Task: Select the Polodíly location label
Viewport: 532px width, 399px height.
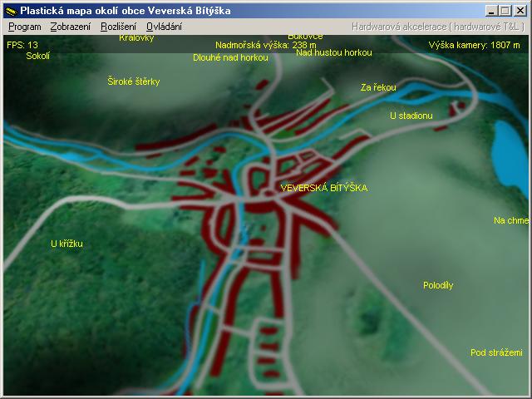Action: (x=438, y=285)
